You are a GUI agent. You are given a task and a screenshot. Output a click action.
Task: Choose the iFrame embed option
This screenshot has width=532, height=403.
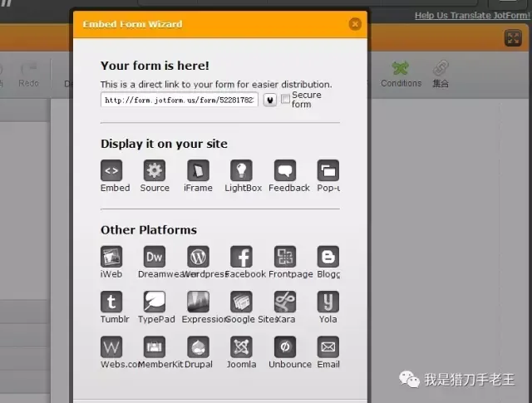198,170
